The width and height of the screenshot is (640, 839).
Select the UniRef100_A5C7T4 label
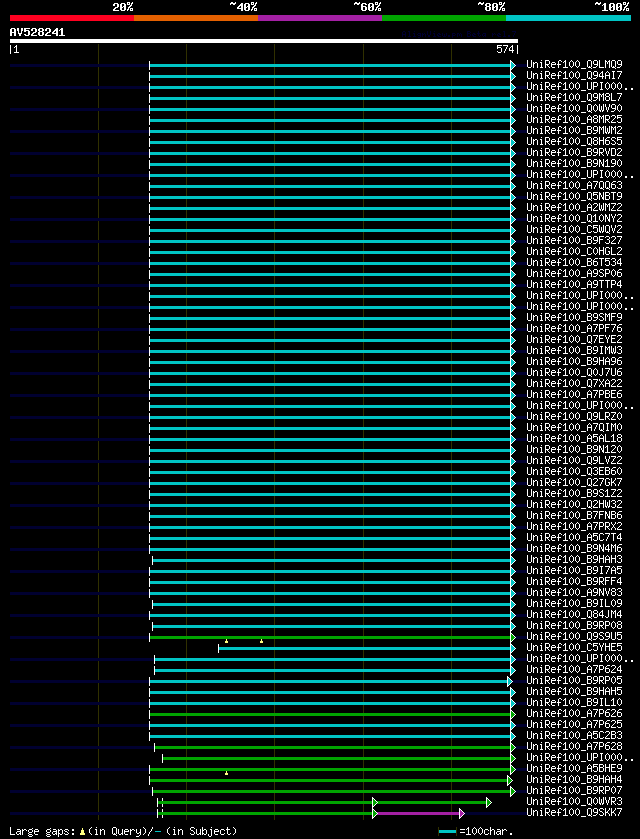[x=574, y=537]
